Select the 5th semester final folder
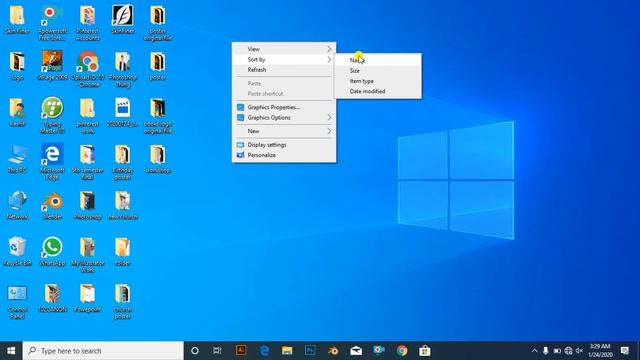This screenshot has width=640, height=360. tap(87, 162)
